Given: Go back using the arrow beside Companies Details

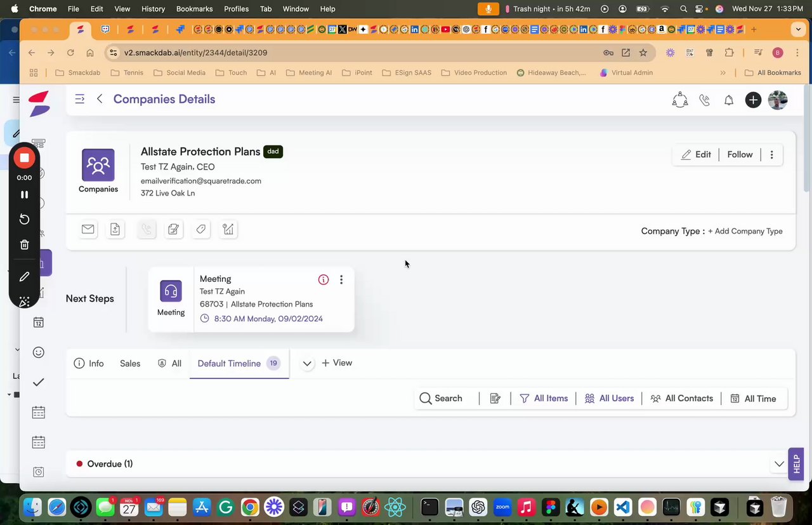Looking at the screenshot, I should (x=100, y=99).
